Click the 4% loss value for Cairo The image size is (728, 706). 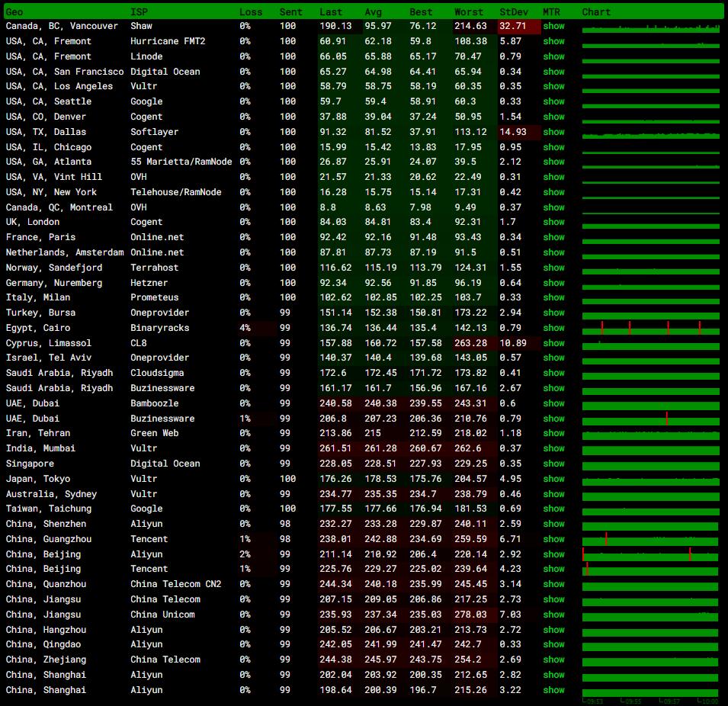tap(245, 328)
